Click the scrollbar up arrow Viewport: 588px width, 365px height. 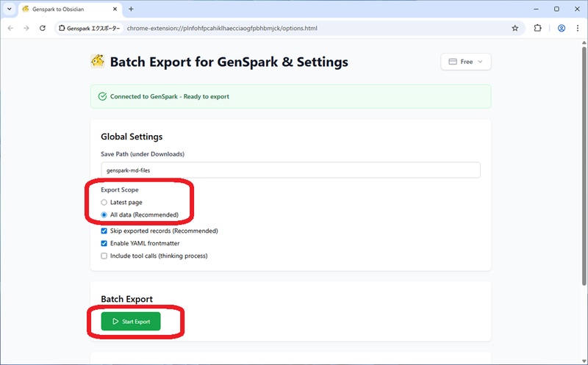(x=584, y=43)
